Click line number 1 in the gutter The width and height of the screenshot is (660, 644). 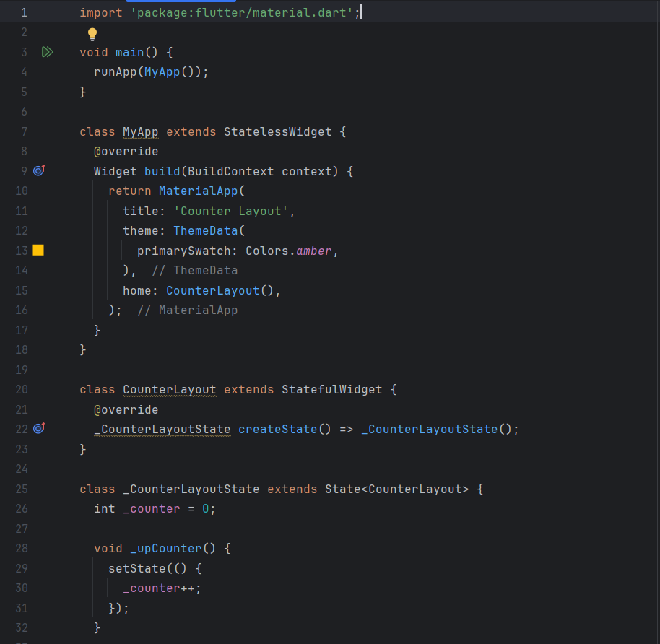tap(24, 12)
